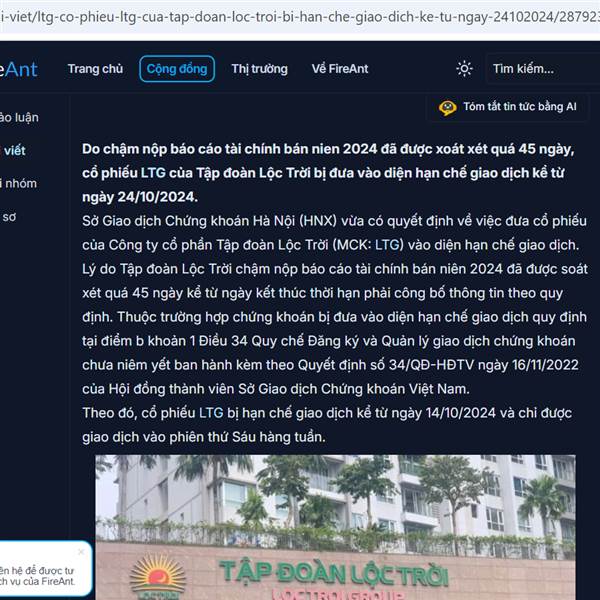Toggle the light/dark theme sun icon
600x600 pixels.
coord(464,69)
